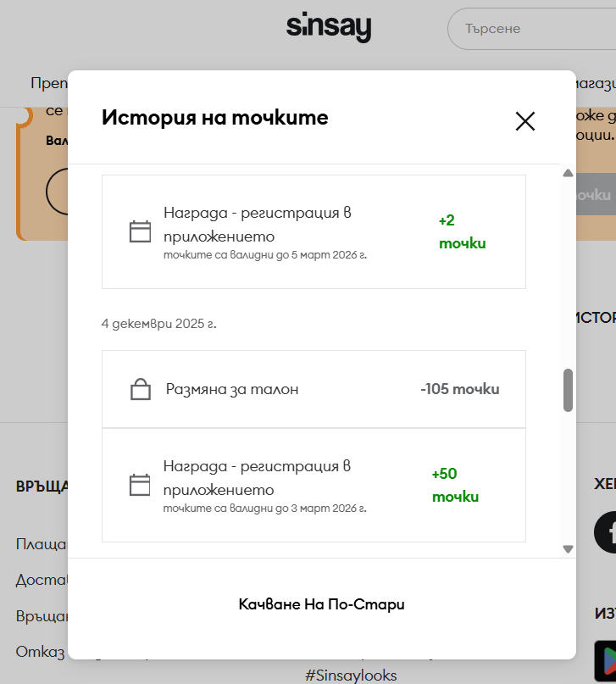Screen dimensions: 616x684
Task: Click the -105 точки value
Action: pyautogui.click(x=459, y=389)
